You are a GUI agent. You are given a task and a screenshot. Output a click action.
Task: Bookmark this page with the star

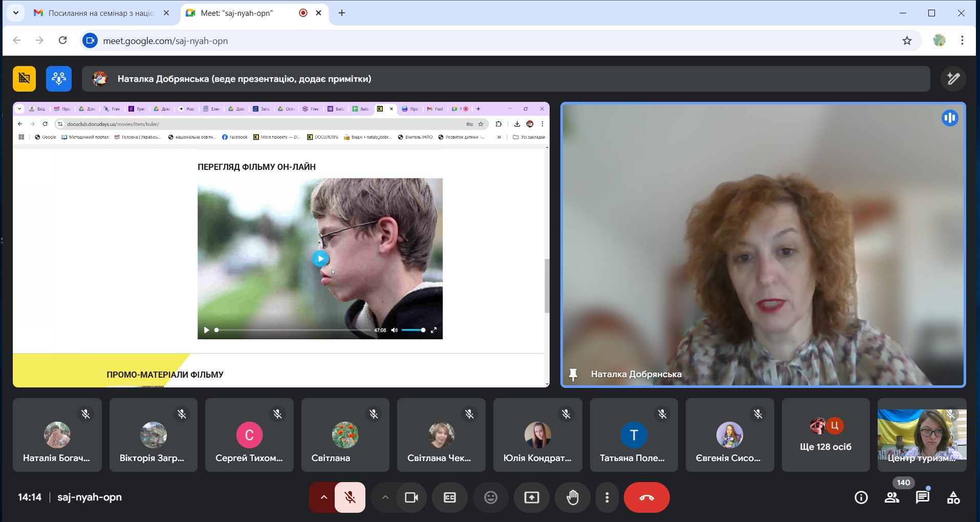pos(907,41)
